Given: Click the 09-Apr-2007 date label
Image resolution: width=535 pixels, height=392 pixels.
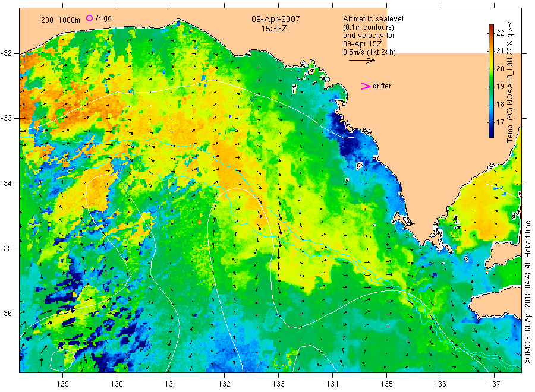Looking at the screenshot, I should 276,19.
